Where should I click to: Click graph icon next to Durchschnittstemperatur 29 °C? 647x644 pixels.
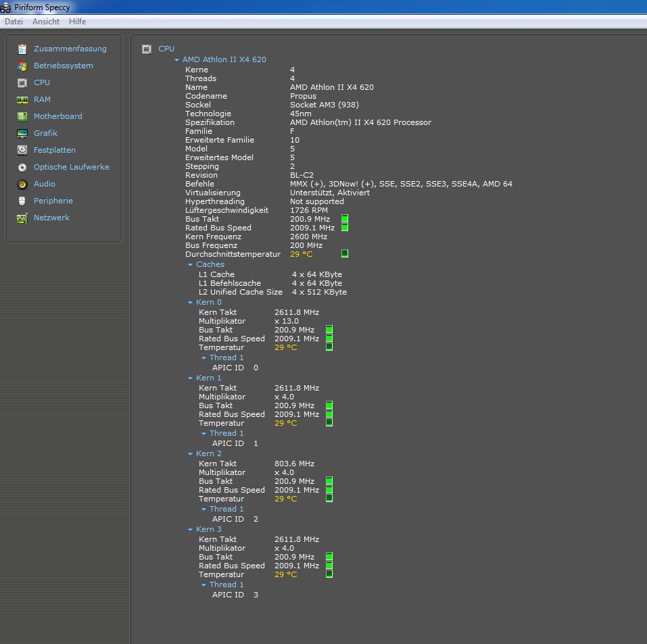345,253
